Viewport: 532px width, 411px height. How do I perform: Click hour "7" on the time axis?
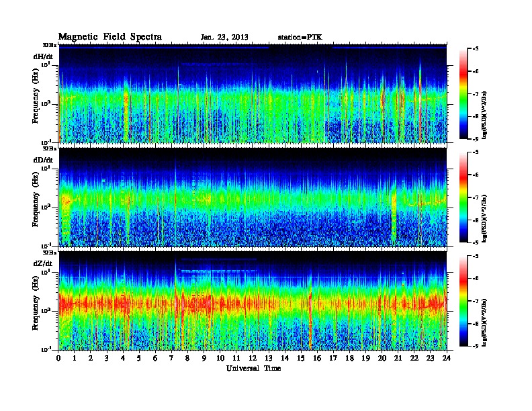172,358
